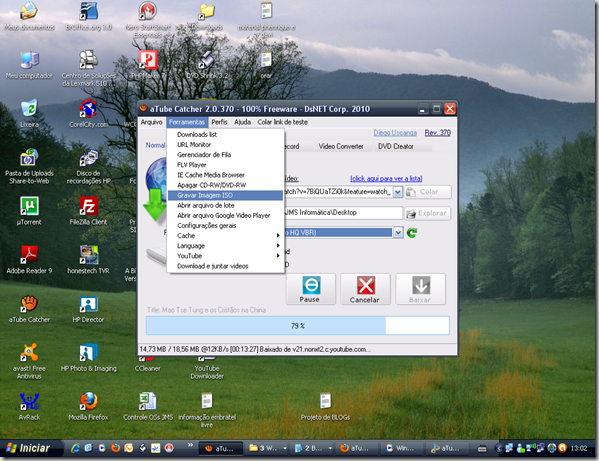Screen dimensions: 599x461
Task: Open Projeto de BLOGs document icon
Action: coord(325,406)
